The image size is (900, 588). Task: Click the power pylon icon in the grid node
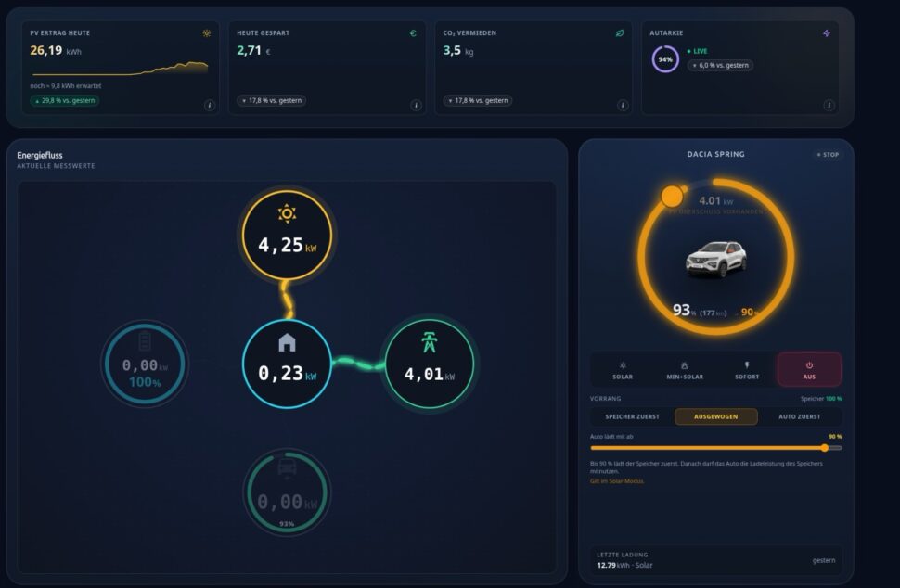[x=430, y=342]
